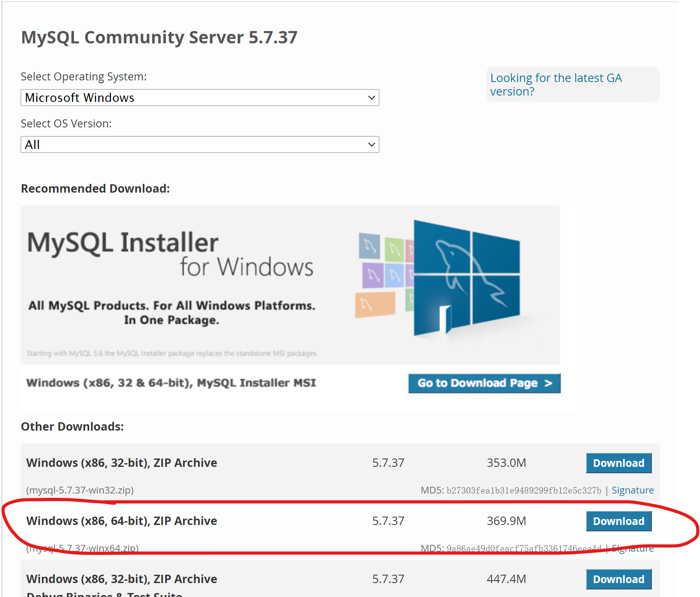Select the 'Windows (x86, 32-bit), ZIP Archive' 353.0M title
700x597 pixels.
pyautogui.click(x=122, y=463)
